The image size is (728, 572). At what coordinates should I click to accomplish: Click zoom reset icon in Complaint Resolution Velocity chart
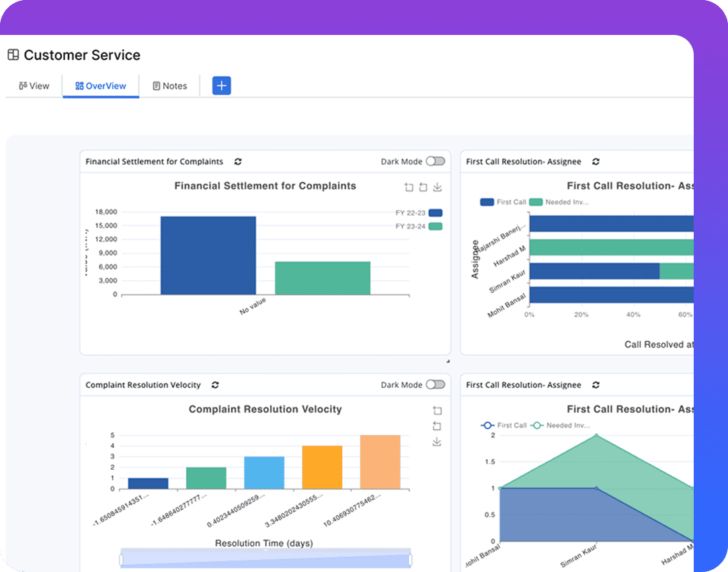pos(437,426)
